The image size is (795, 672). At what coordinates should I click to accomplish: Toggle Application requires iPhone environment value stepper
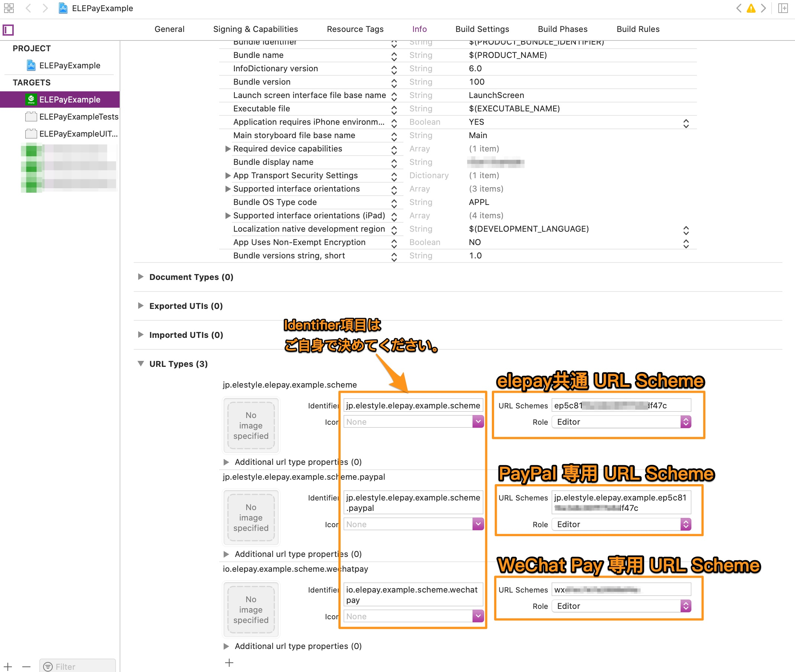(686, 123)
